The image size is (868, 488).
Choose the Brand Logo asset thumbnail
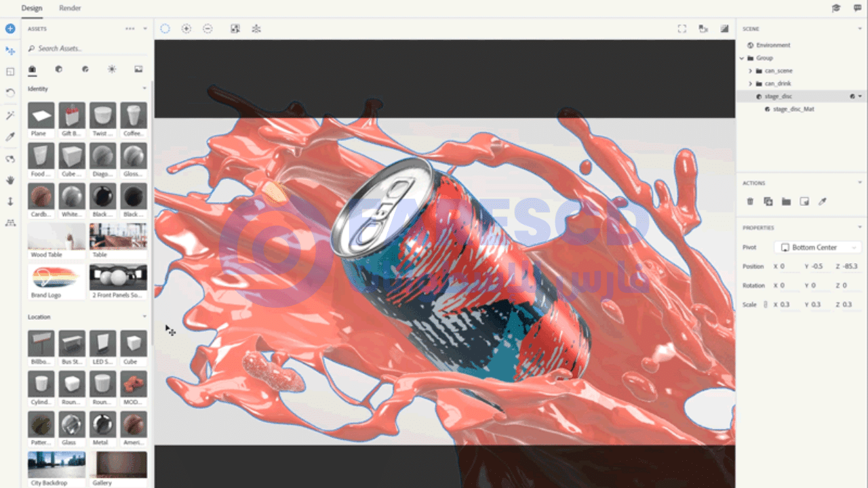(x=56, y=277)
